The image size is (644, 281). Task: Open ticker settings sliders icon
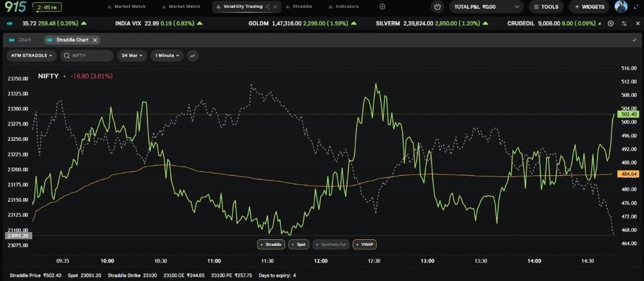(x=624, y=24)
